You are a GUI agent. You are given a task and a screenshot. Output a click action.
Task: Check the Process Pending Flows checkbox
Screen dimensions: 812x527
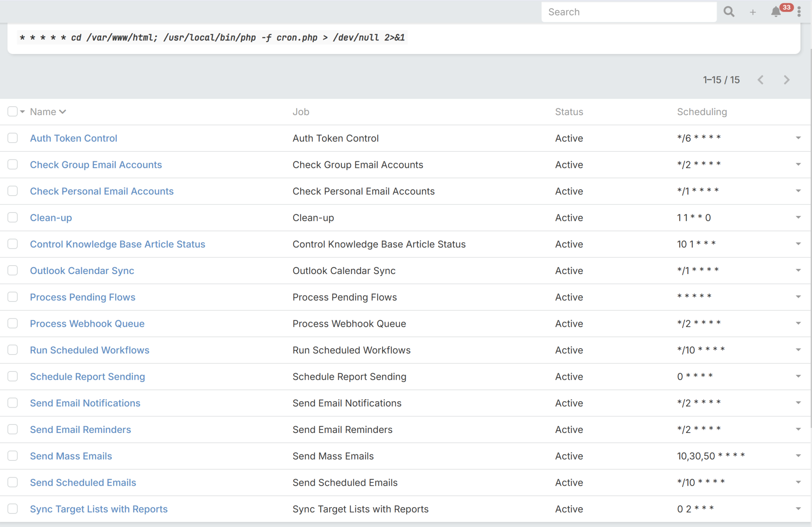pos(13,297)
